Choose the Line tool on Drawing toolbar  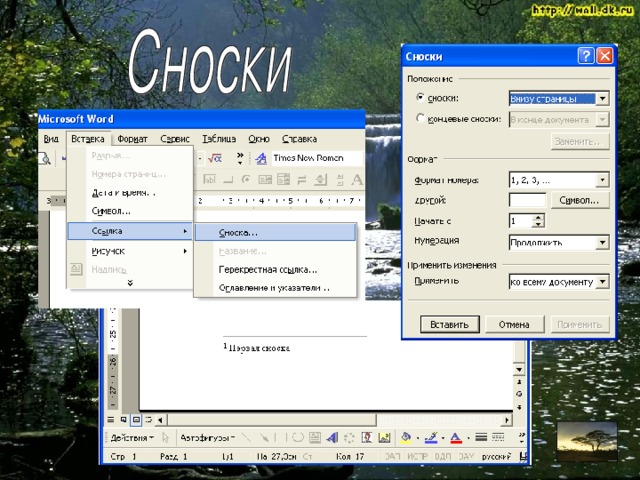coord(246,438)
